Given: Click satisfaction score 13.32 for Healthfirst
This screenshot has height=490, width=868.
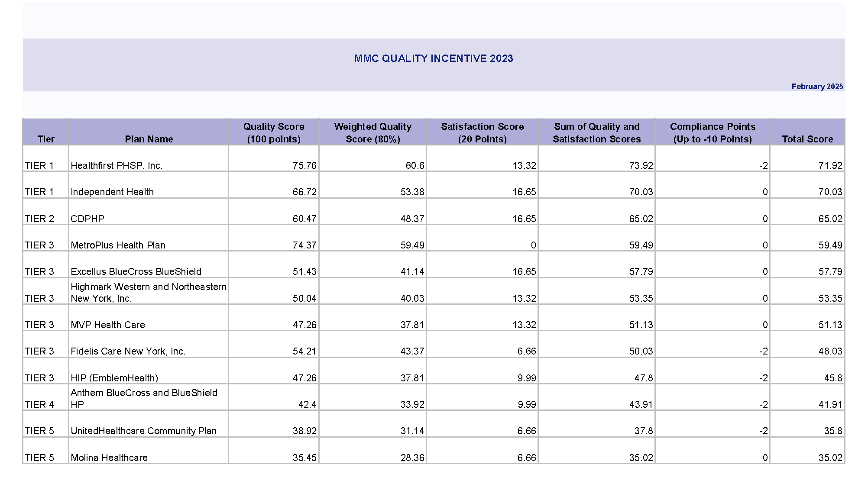Looking at the screenshot, I should 524,165.
